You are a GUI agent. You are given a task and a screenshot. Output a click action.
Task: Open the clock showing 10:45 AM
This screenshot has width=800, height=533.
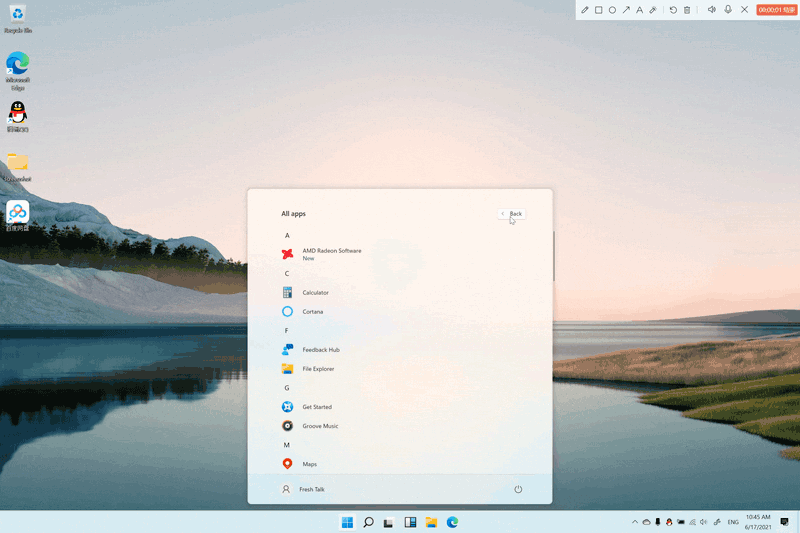pyautogui.click(x=758, y=522)
